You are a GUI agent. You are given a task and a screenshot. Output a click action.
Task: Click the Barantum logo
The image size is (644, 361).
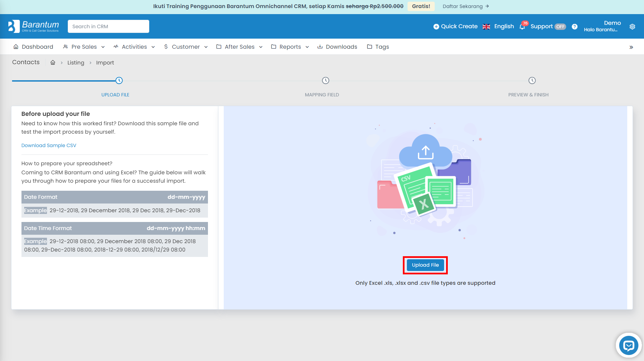point(34,26)
